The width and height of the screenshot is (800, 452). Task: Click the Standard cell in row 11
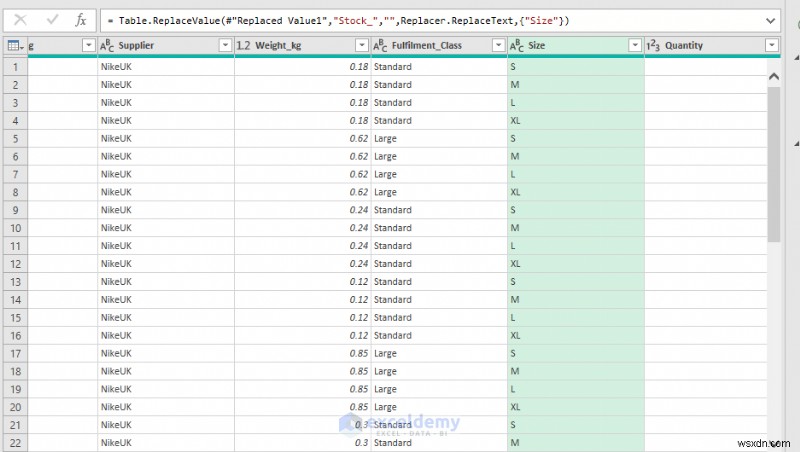(439, 246)
